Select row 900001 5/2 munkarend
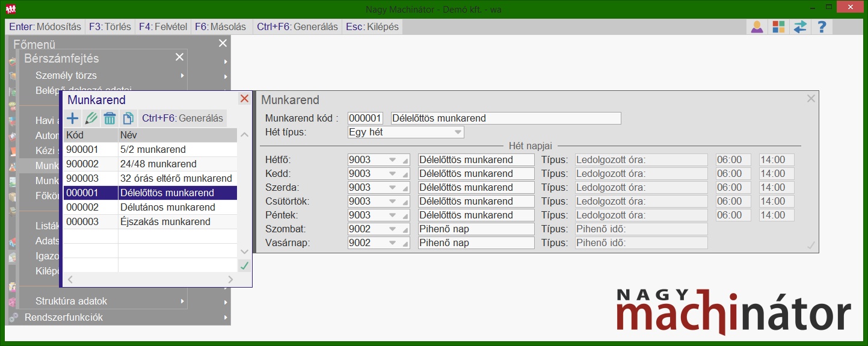The height and width of the screenshot is (346, 868). (x=150, y=149)
